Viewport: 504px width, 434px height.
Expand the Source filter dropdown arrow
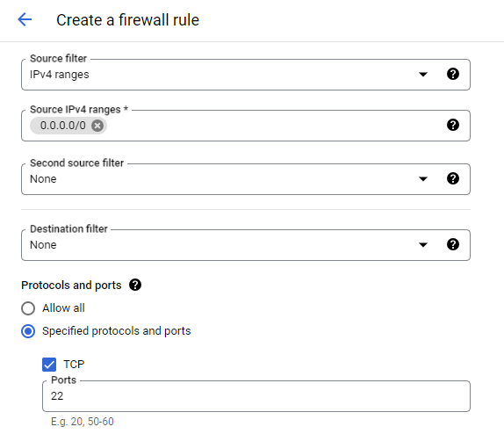pyautogui.click(x=423, y=75)
